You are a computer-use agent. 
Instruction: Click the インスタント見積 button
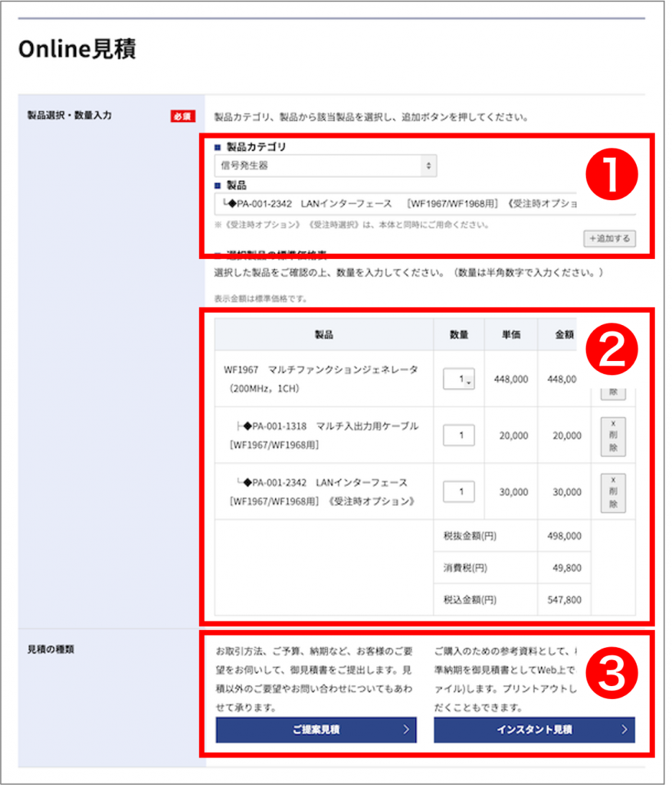click(534, 730)
